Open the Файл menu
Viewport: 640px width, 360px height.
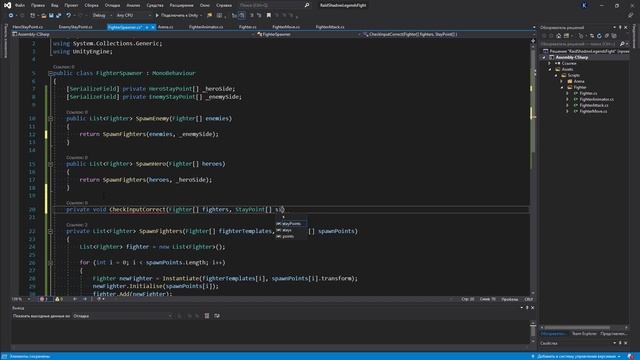(19, 5)
